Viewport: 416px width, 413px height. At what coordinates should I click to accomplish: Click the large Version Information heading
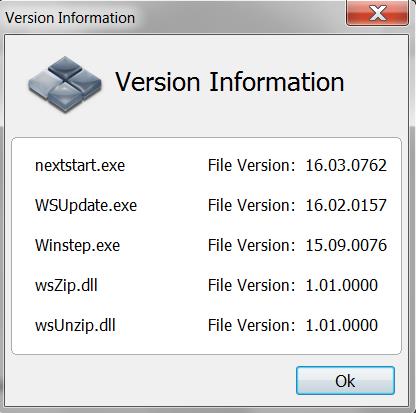click(x=230, y=82)
